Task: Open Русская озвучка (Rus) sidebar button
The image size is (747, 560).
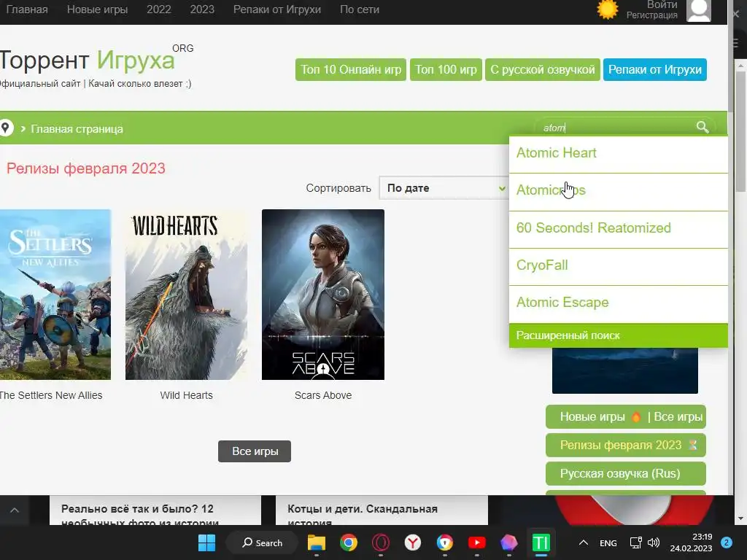Action: pyautogui.click(x=625, y=474)
